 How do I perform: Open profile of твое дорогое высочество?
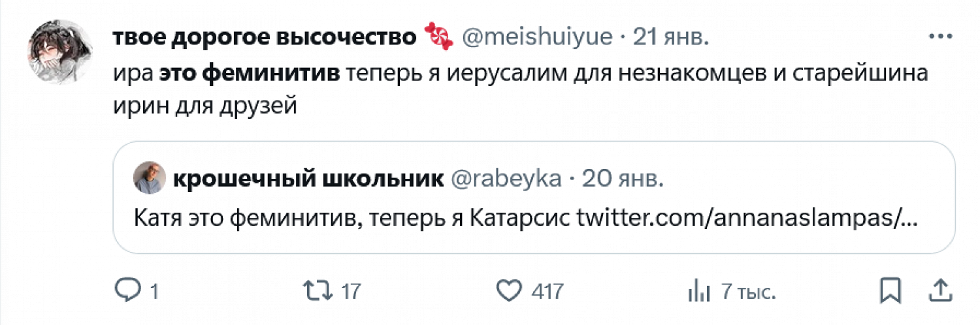point(265,38)
